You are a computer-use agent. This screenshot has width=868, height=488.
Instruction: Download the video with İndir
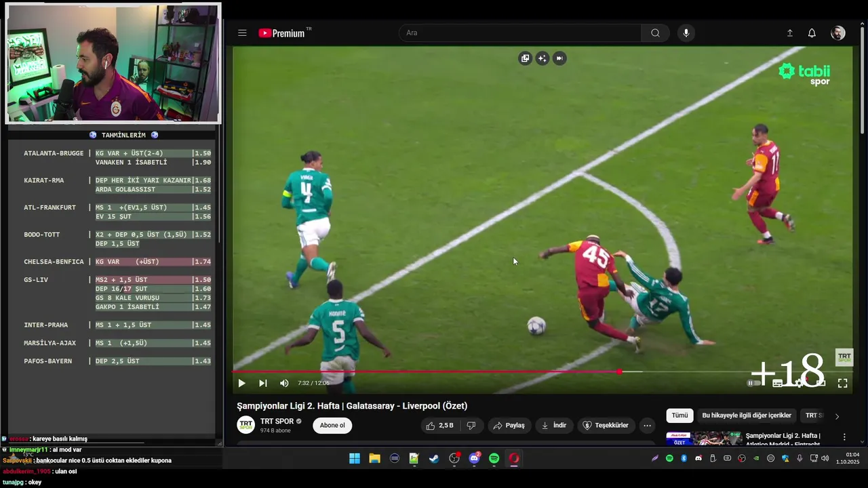[x=553, y=426]
